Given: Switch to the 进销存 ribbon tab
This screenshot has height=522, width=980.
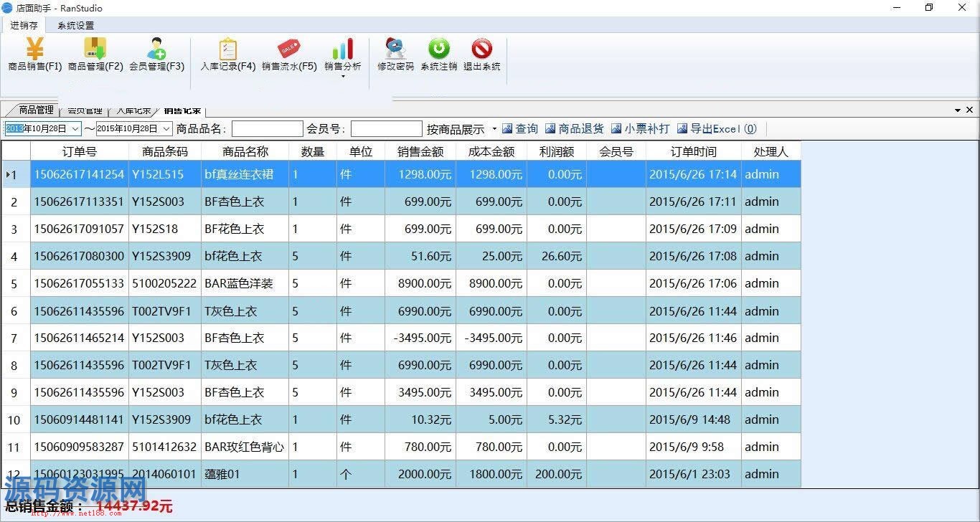Looking at the screenshot, I should click(x=24, y=25).
